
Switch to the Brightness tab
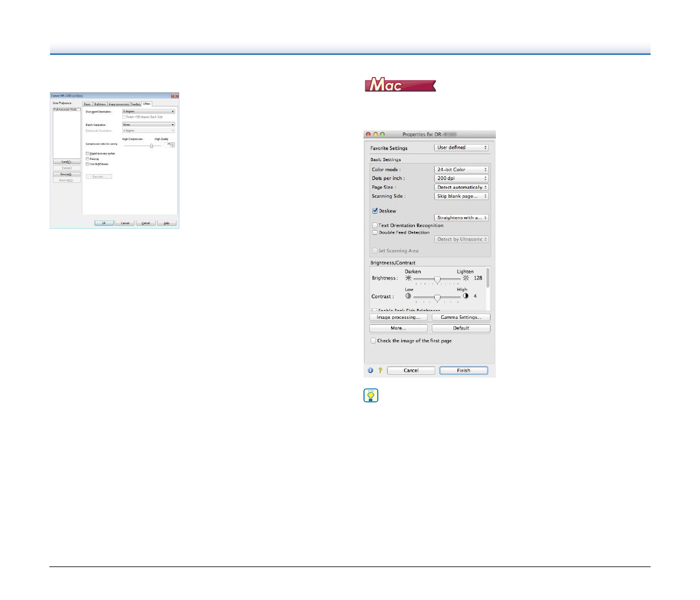(100, 104)
